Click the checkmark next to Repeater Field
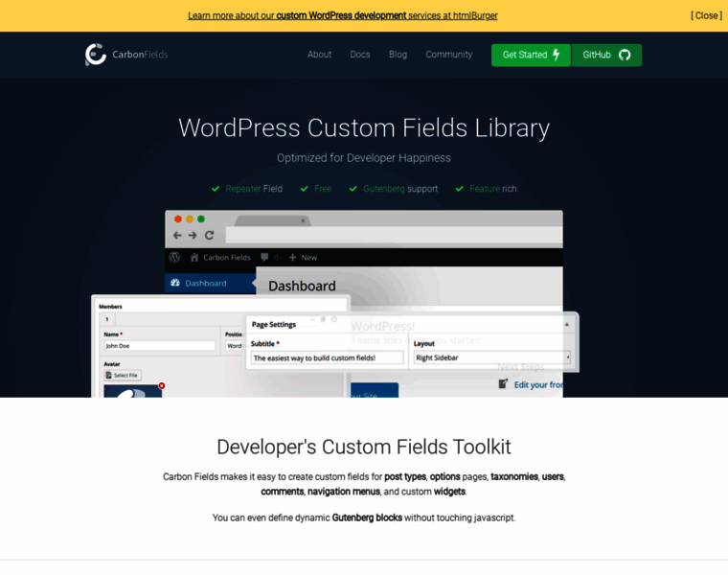This screenshot has height=575, width=728. 216,189
